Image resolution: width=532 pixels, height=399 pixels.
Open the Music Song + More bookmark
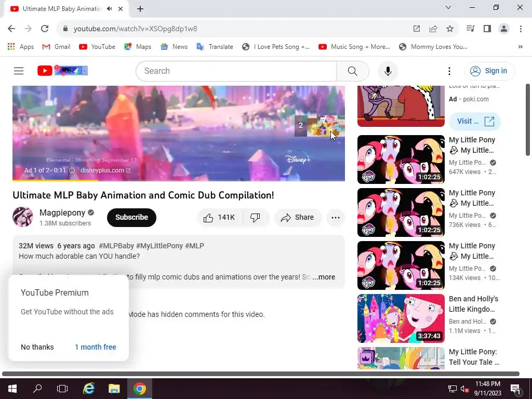click(354, 47)
